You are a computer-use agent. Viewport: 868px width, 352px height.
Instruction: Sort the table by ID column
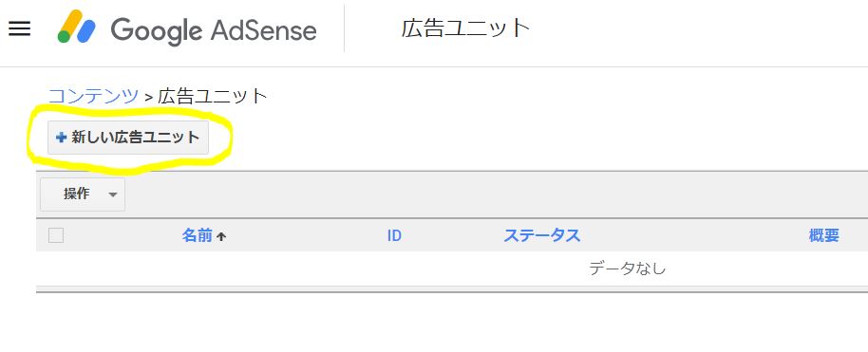(394, 235)
